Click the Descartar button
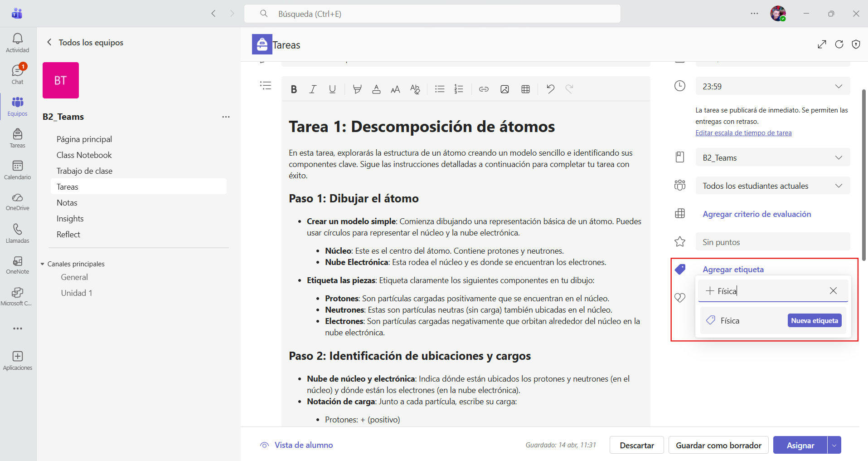 (x=637, y=445)
